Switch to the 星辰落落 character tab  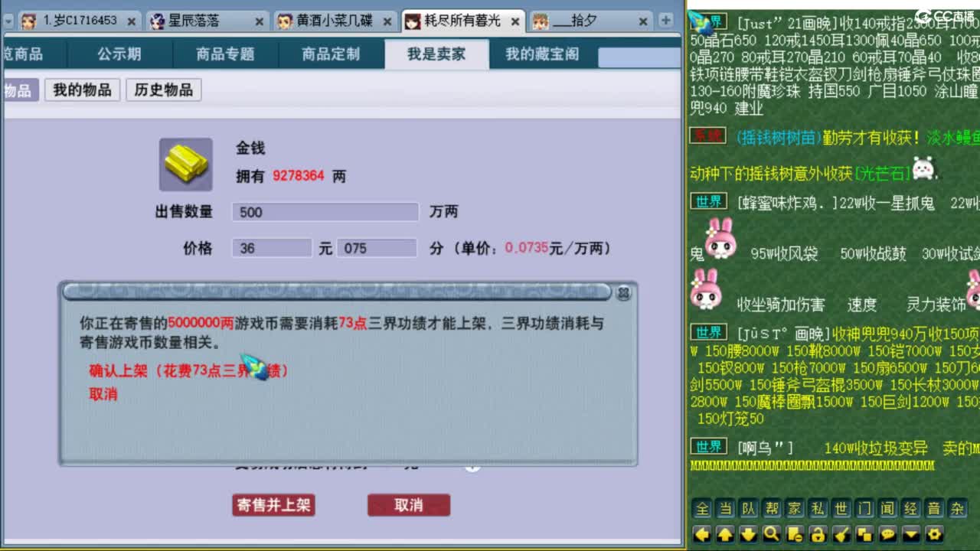point(206,21)
